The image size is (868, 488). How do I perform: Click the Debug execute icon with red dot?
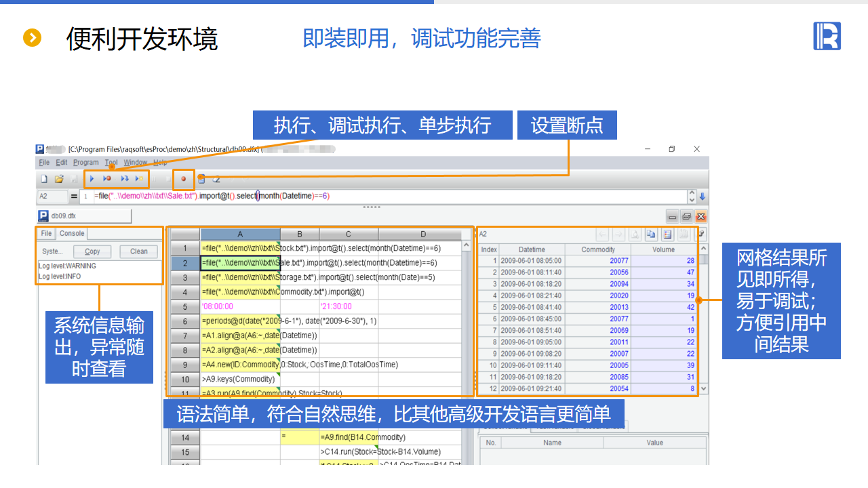point(107,179)
